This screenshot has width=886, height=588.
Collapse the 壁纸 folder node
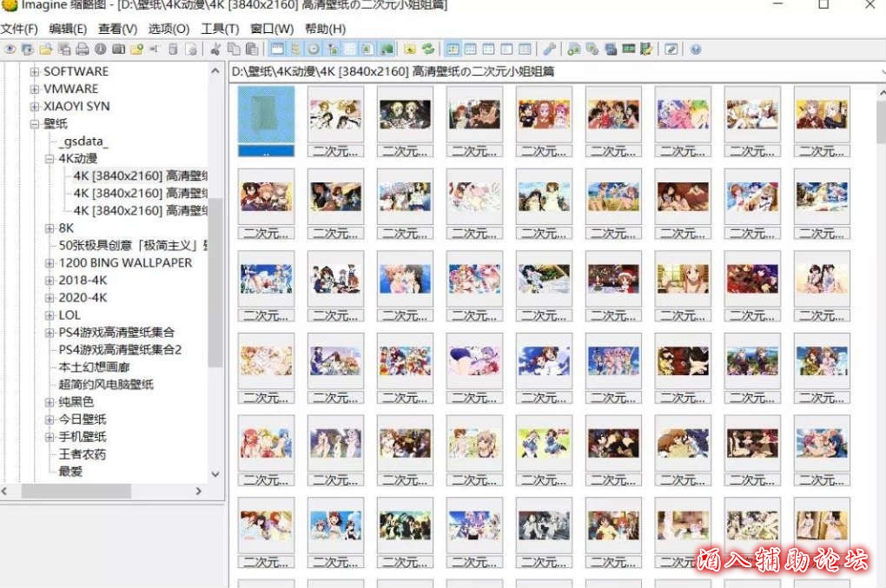(x=35, y=123)
